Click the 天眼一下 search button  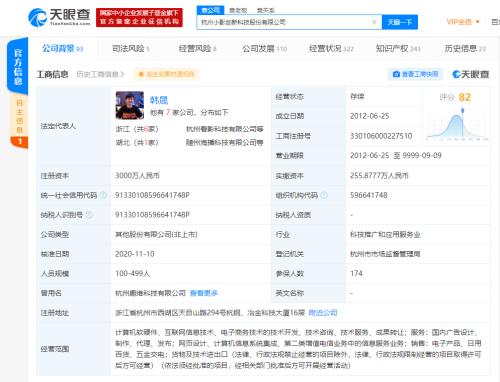[399, 22]
